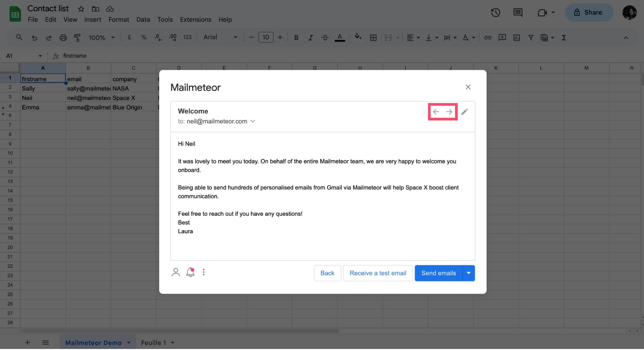Click the Receive a test email button
The height and width of the screenshot is (350, 644).
[x=378, y=273]
